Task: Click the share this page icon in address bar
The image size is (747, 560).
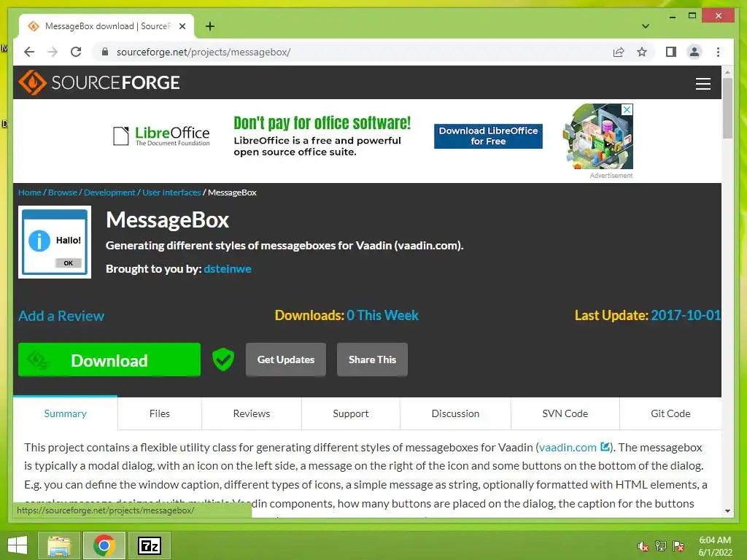Action: (619, 52)
